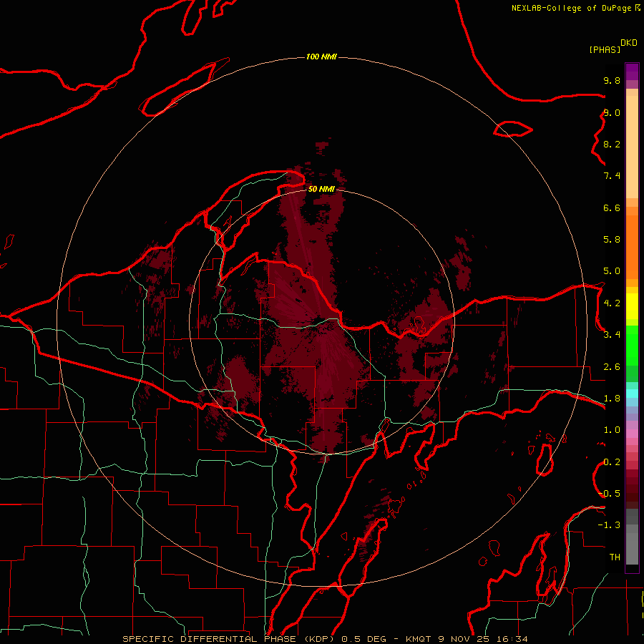Click the 9.8 value on color scale
644x644 pixels.
click(x=612, y=80)
